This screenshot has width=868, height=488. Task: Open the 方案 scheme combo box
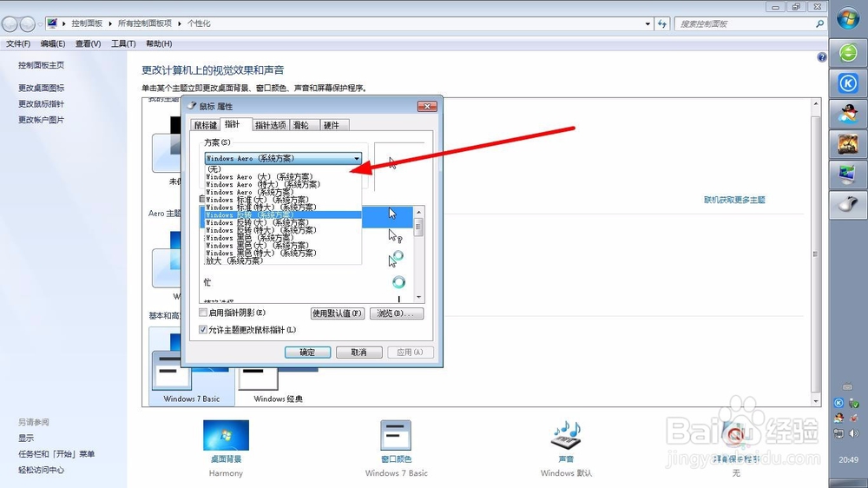point(283,158)
